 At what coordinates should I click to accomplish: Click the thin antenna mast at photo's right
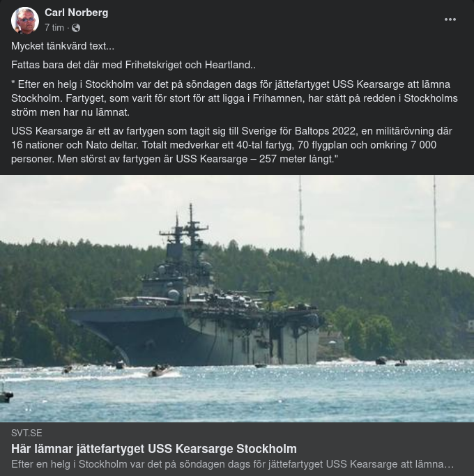coord(435,221)
